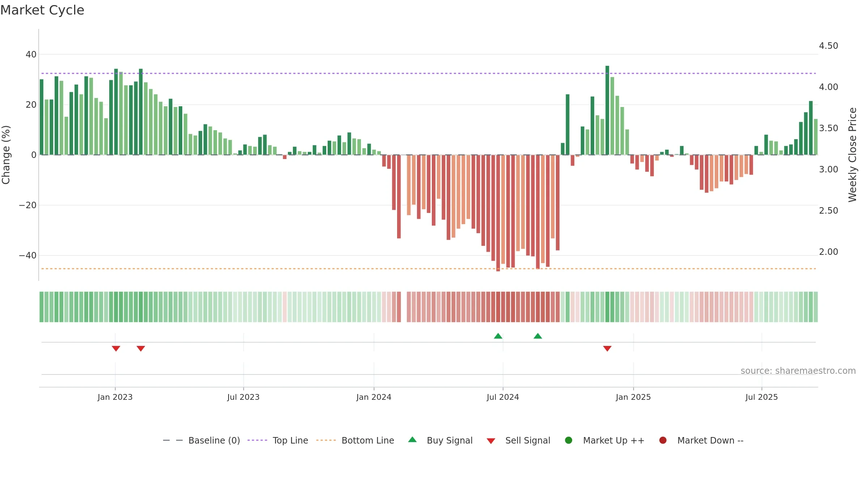868x488 pixels.
Task: Click the lowest red bar near Jul 2024
Action: 498,213
